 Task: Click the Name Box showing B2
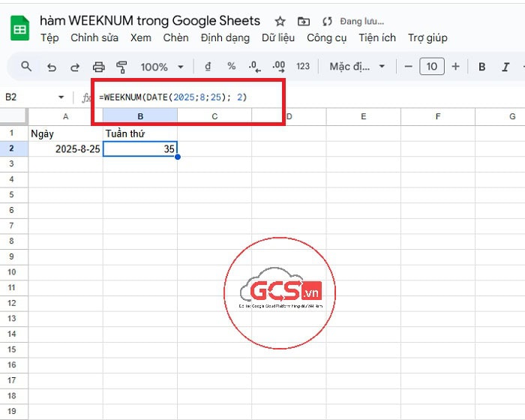click(30, 97)
